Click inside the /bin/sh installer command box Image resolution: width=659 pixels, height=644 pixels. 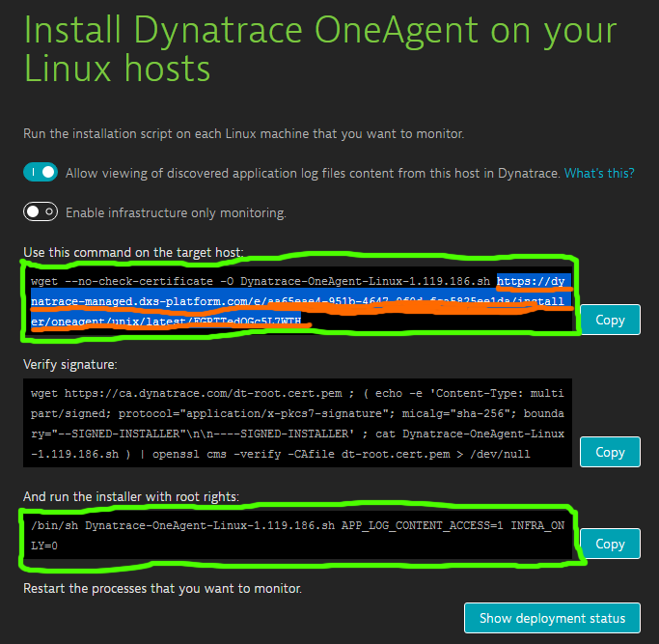click(297, 536)
